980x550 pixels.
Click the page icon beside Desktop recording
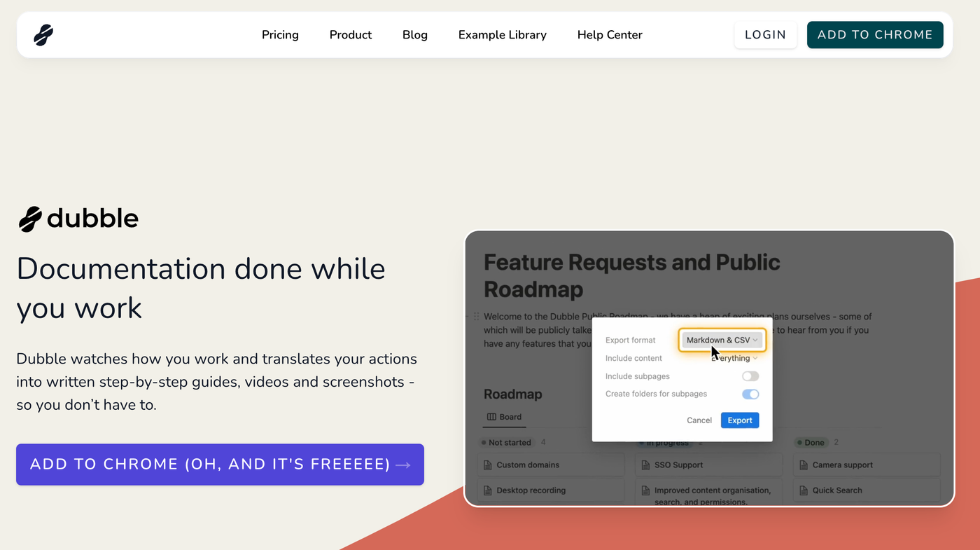(x=487, y=490)
